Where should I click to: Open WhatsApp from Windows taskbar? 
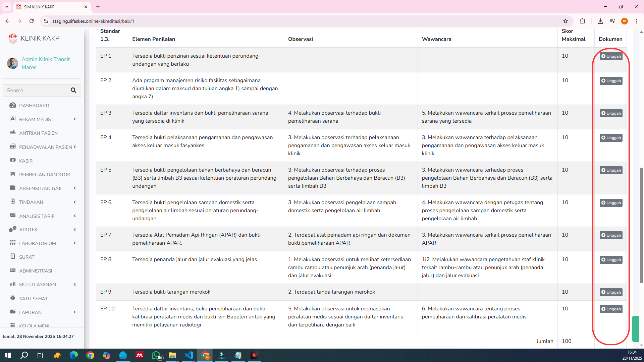pos(156,355)
